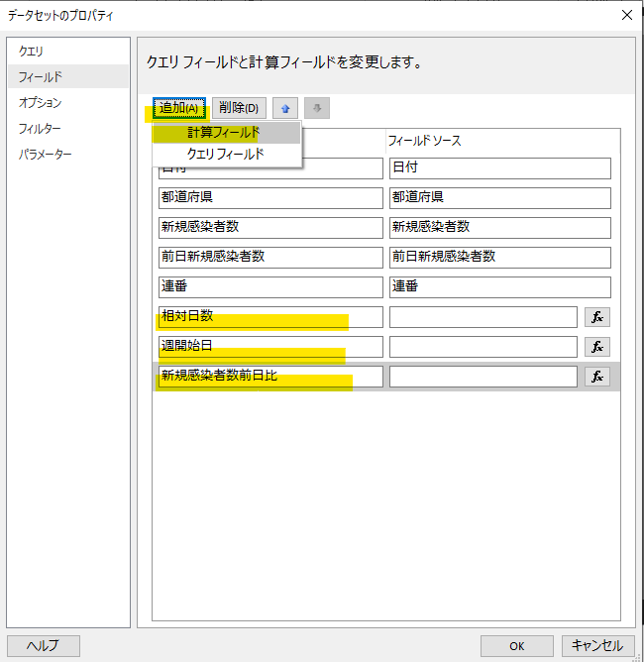Open the 追加 dropdown button

179,108
